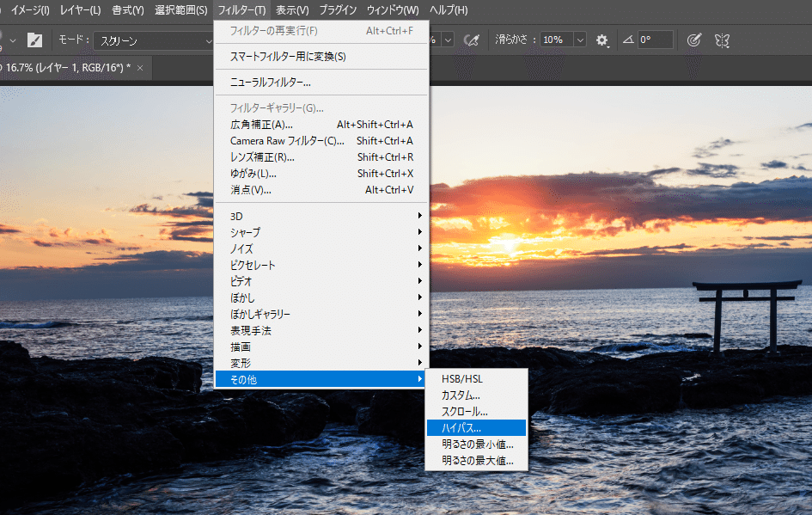
Task: Choose HSB/HSL in その他 submenu
Action: 476,379
